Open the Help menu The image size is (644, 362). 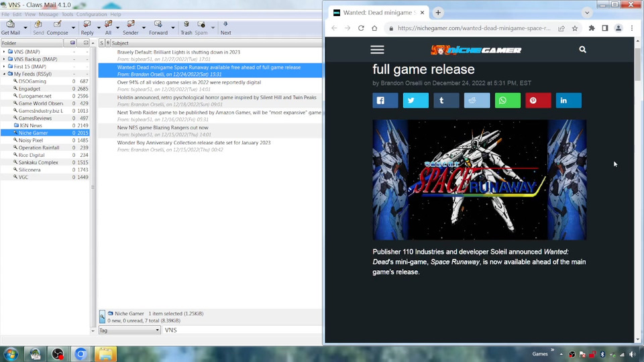(115, 14)
